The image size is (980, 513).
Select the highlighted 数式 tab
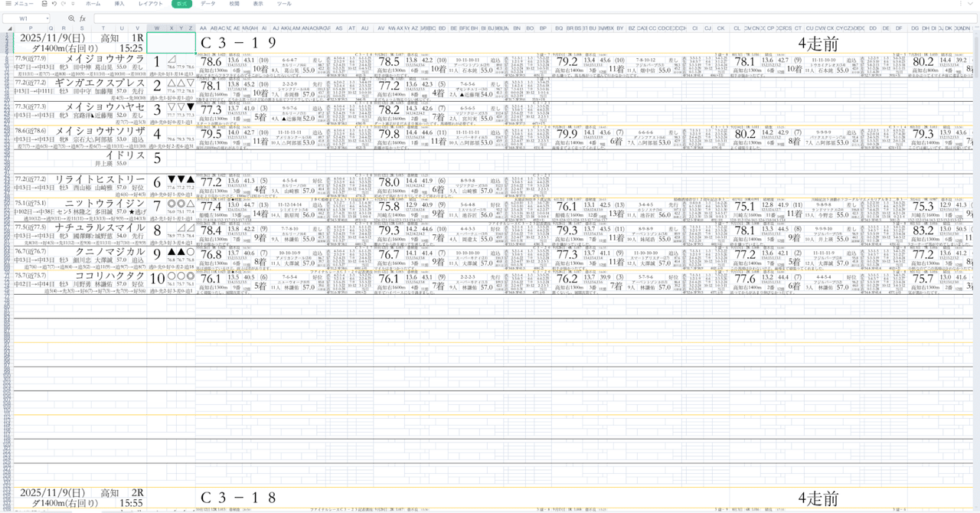coord(181,4)
